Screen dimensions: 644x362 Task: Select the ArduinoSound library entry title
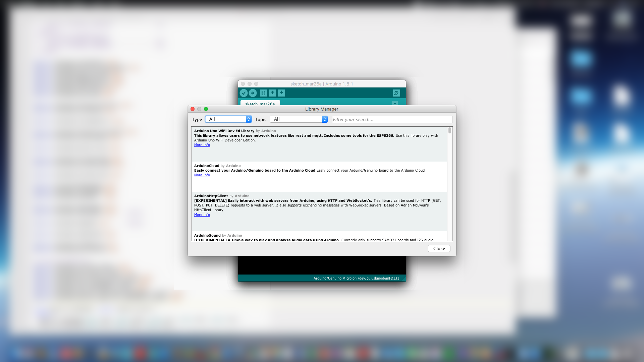207,235
